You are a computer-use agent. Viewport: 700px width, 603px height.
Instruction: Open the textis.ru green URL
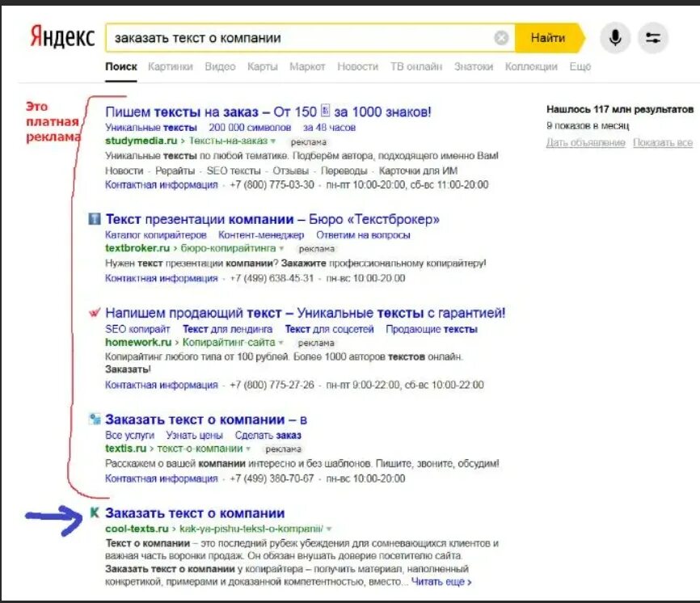coord(126,448)
